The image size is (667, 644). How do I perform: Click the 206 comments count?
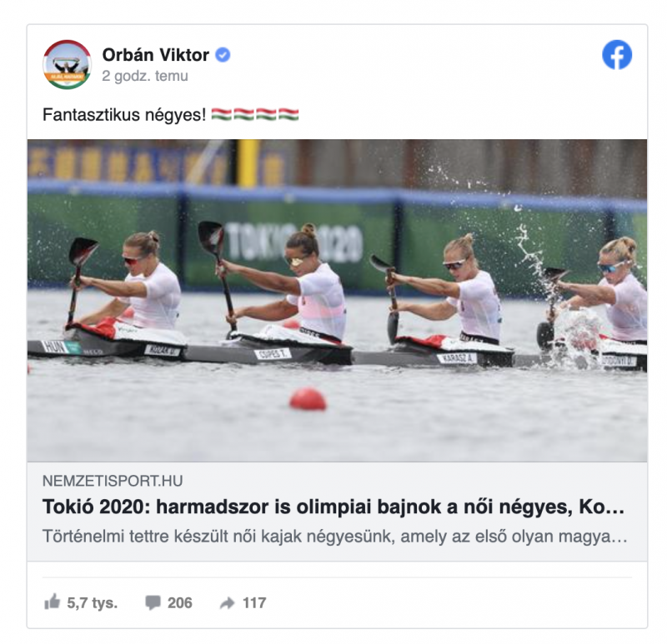[x=180, y=603]
